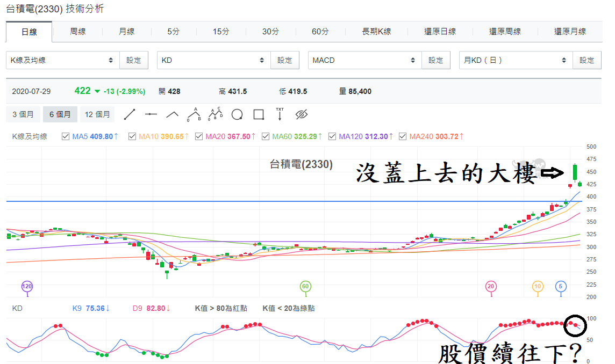Select the 3 個月 range button
Viewport: 615px width, 364px height.
(x=23, y=114)
